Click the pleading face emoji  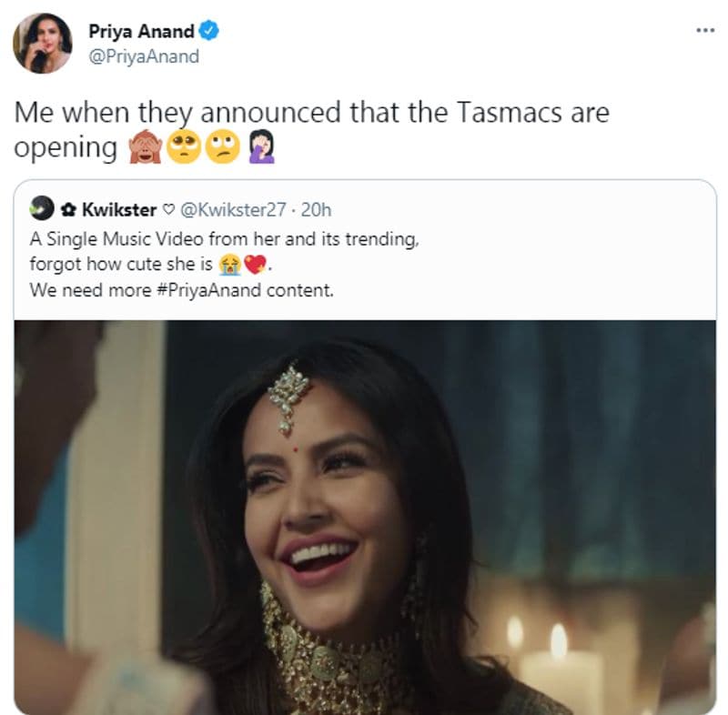click(x=184, y=146)
